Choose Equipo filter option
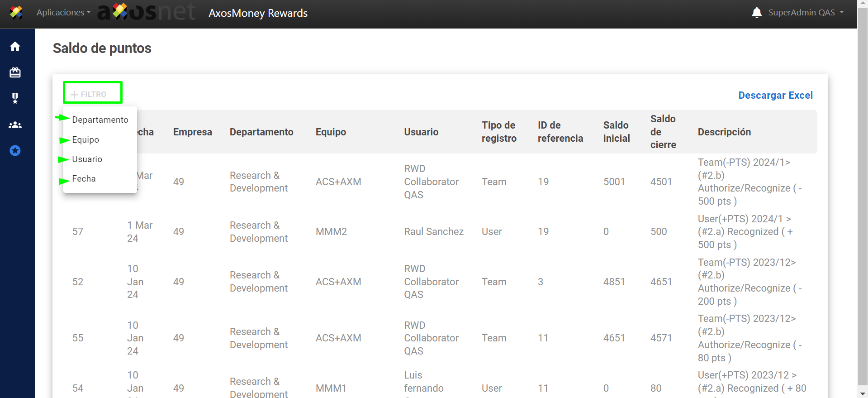This screenshot has width=868, height=398. (x=85, y=139)
